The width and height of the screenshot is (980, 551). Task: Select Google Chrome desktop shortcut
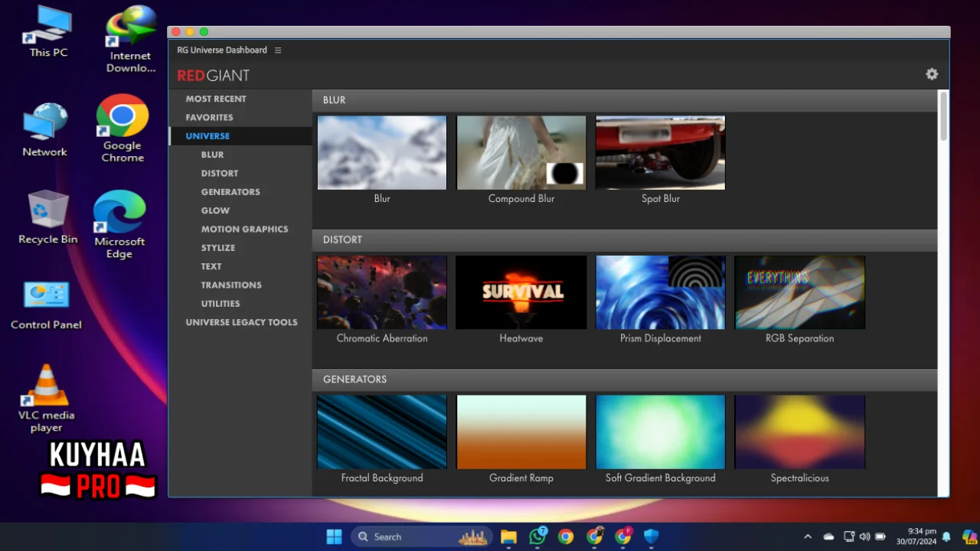point(122,129)
